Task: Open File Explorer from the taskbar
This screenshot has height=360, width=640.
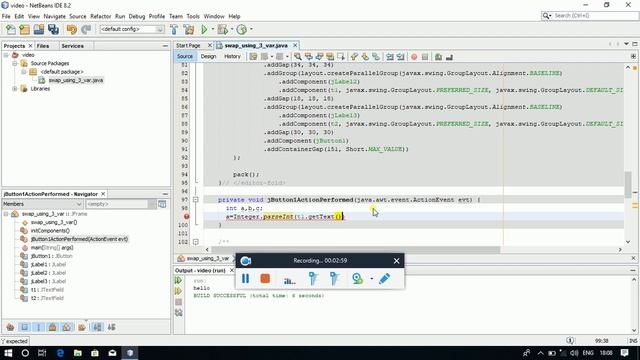Action: point(78,353)
